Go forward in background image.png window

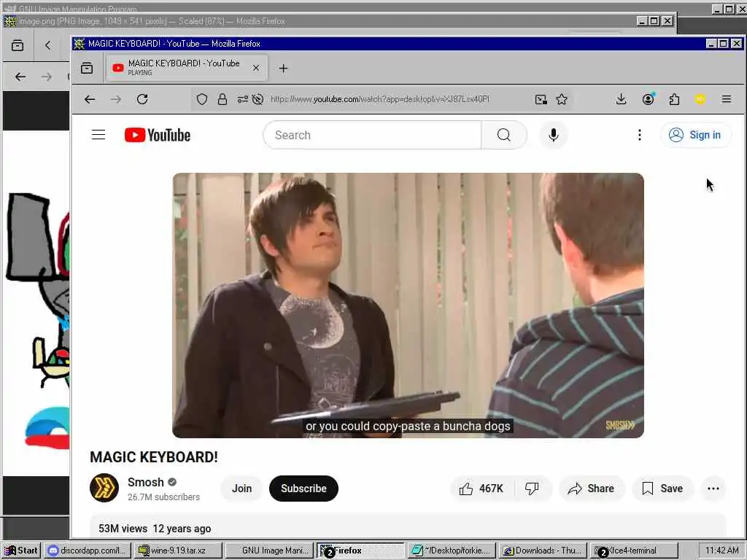point(47,77)
